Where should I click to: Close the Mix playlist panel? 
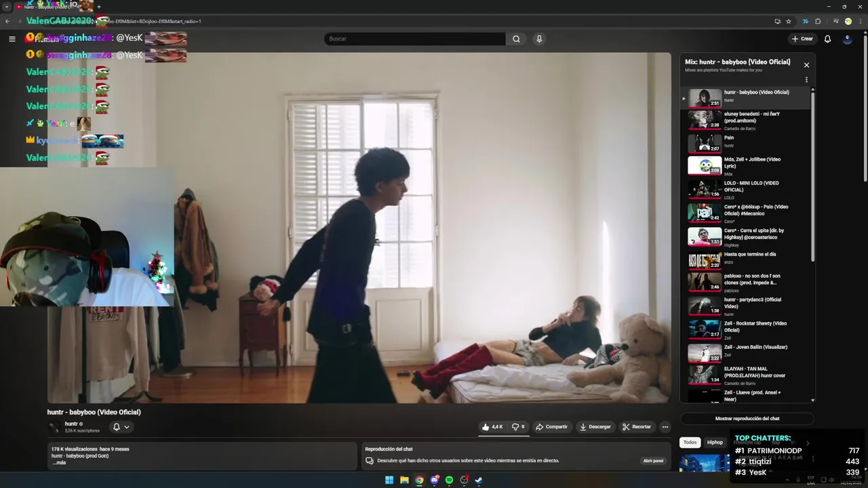coord(806,65)
